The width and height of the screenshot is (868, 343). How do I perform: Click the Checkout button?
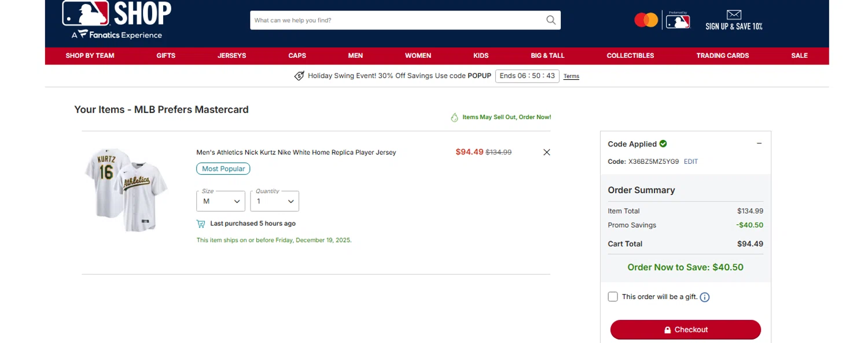pyautogui.click(x=686, y=330)
